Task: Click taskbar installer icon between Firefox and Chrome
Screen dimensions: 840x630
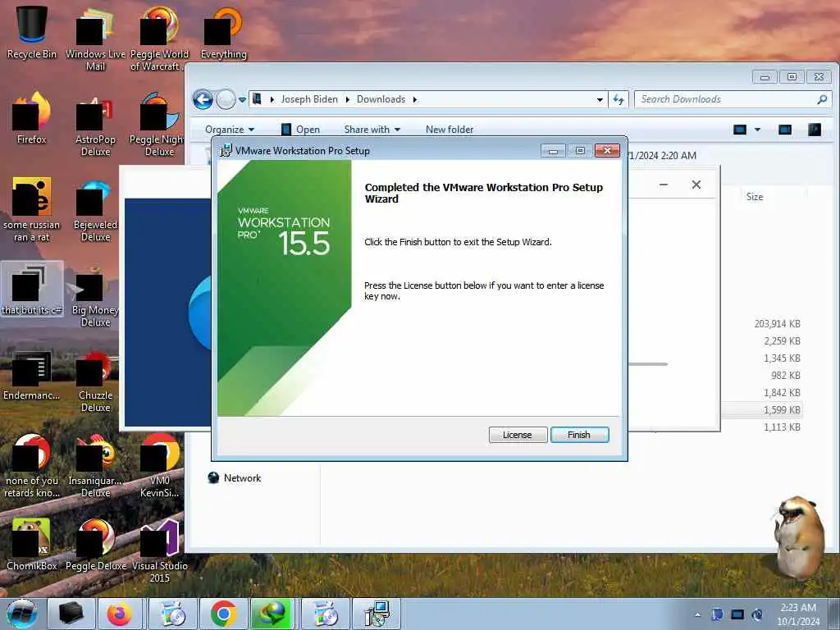Action: [x=172, y=614]
